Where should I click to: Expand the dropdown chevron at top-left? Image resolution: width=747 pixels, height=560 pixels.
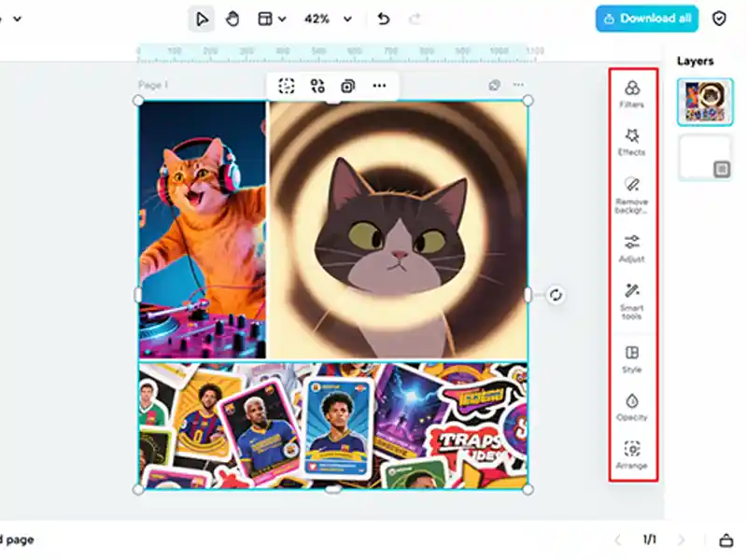click(x=18, y=19)
